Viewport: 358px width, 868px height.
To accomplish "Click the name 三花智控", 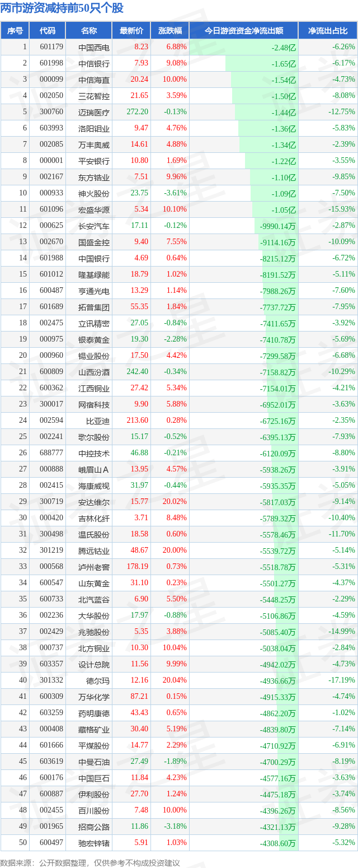I will pos(94,96).
